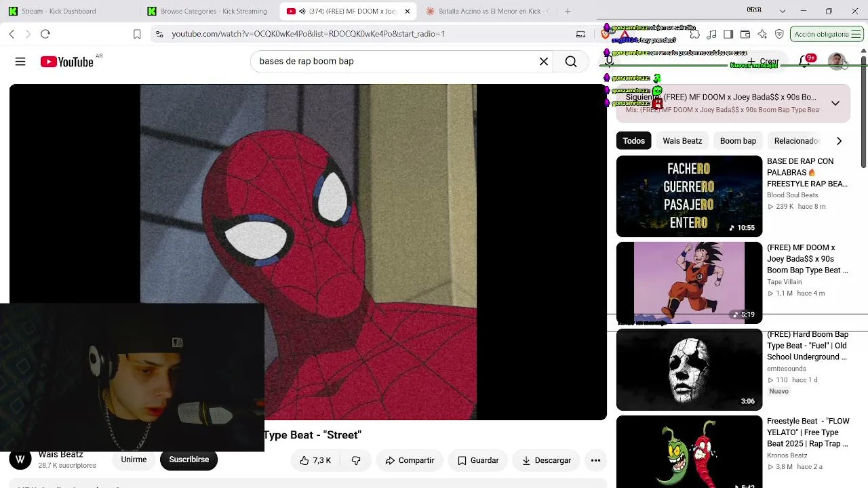Open the music note playlist icon
Image resolution: width=868 pixels, height=488 pixels.
point(711,34)
